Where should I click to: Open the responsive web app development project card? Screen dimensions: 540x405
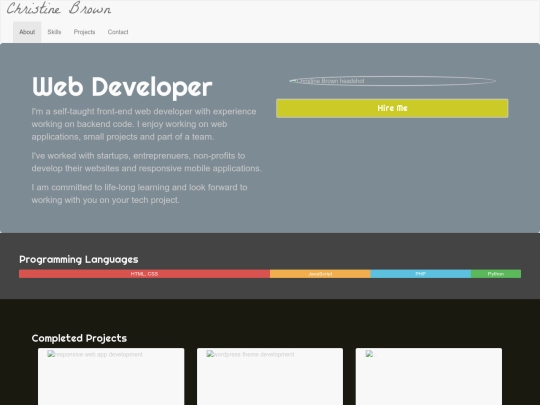[x=111, y=376]
